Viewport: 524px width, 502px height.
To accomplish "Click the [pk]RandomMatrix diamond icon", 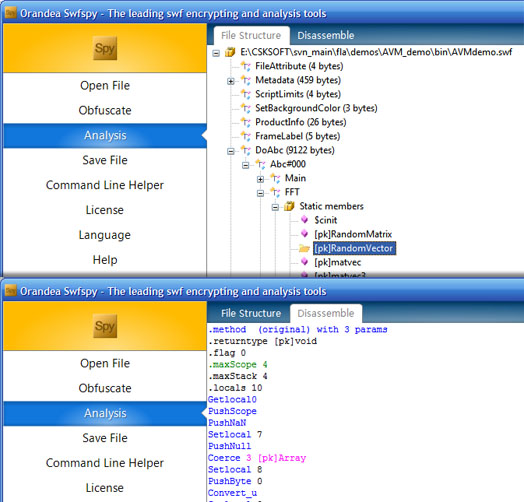I will click(304, 234).
